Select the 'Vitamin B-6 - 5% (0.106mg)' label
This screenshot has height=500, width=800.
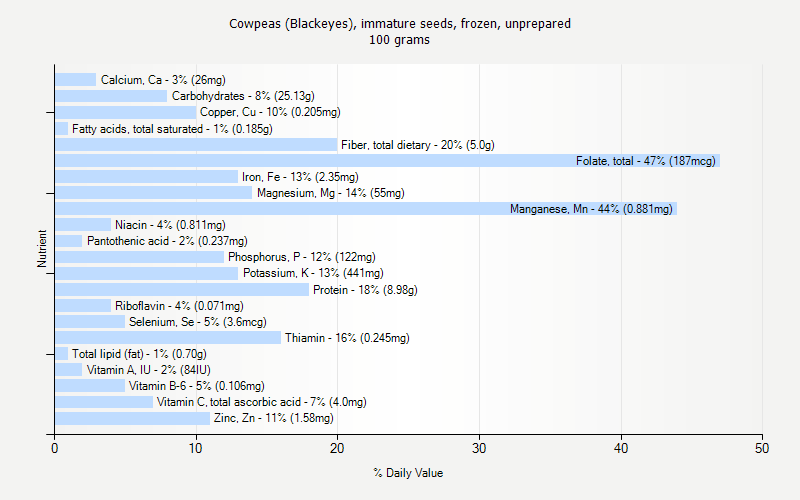(196, 386)
